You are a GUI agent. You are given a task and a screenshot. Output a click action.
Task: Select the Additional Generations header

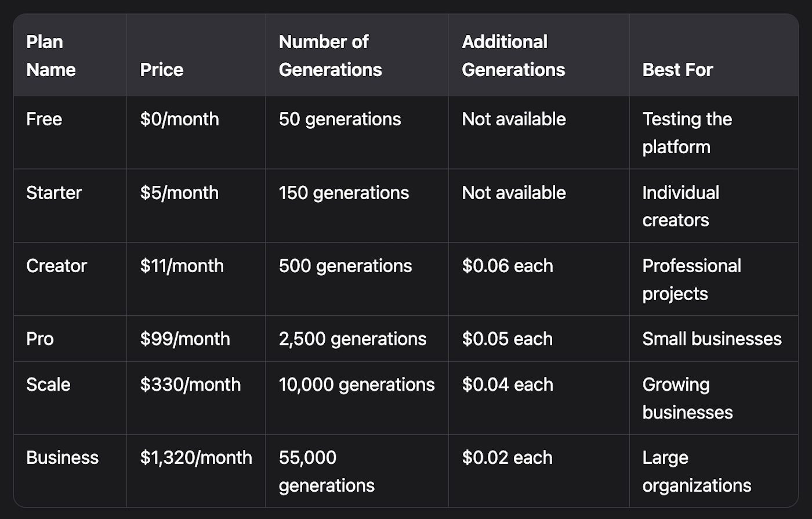pyautogui.click(x=513, y=56)
